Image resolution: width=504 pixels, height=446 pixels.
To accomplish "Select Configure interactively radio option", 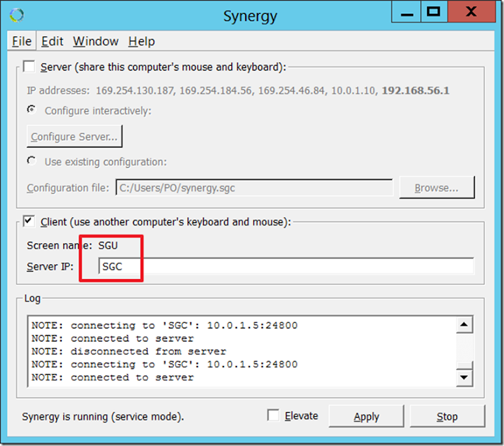I will tap(31, 110).
